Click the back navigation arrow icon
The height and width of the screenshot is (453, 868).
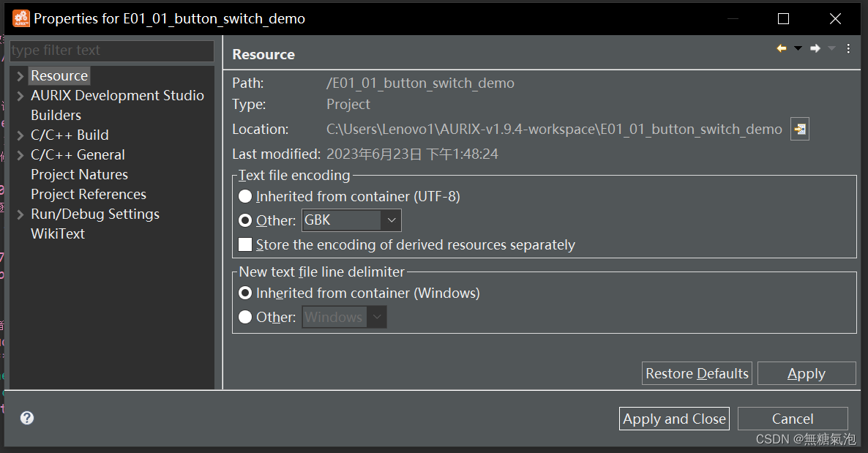tap(782, 49)
